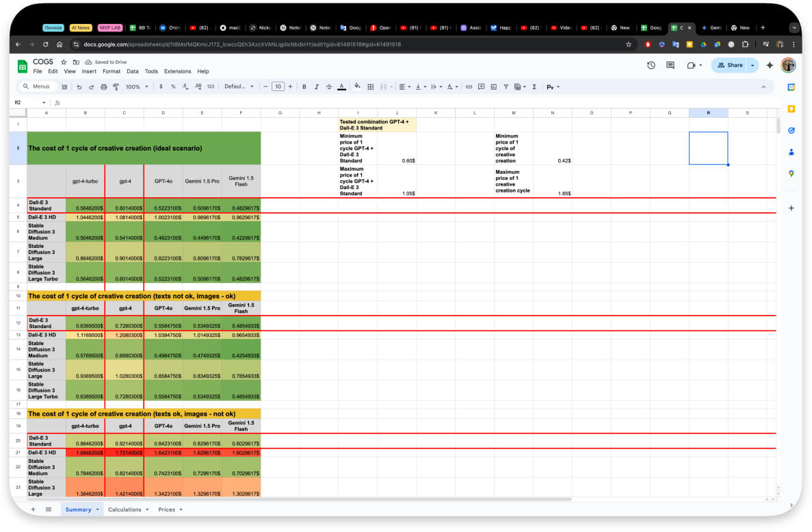Open the Calculations sheet tab menu arrow
Viewport: 812px width, 532px height.
click(x=147, y=509)
